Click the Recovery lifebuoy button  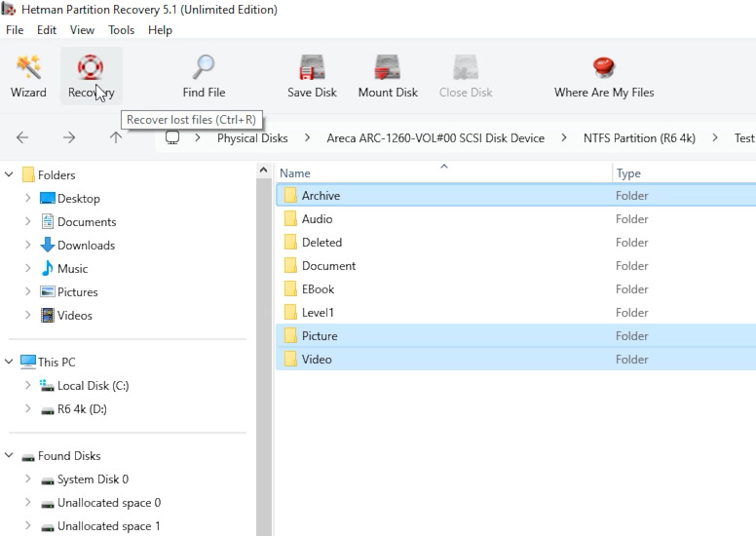[x=91, y=76]
